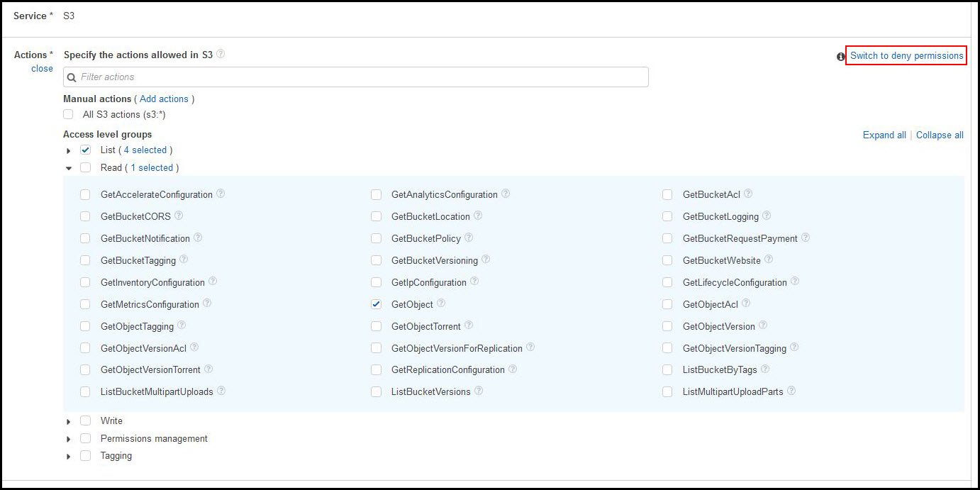The image size is (980, 490).
Task: Click the Collapse all link
Action: [x=940, y=135]
